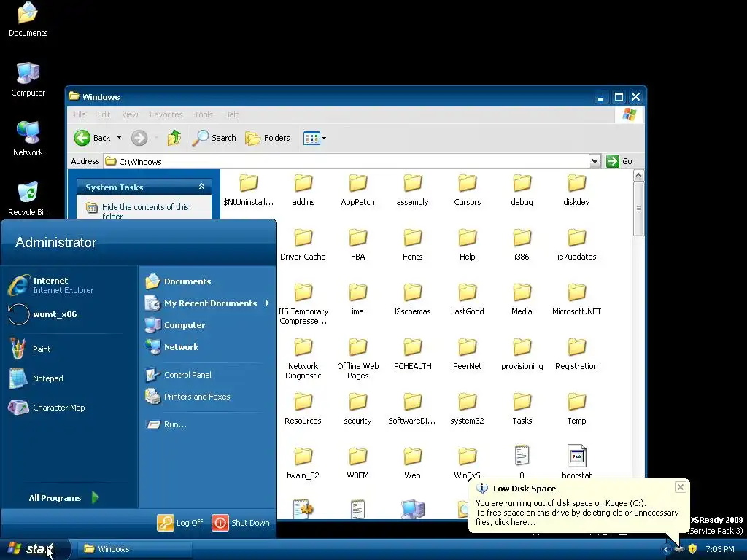The width and height of the screenshot is (747, 560).
Task: Click the Go button
Action: tap(619, 161)
